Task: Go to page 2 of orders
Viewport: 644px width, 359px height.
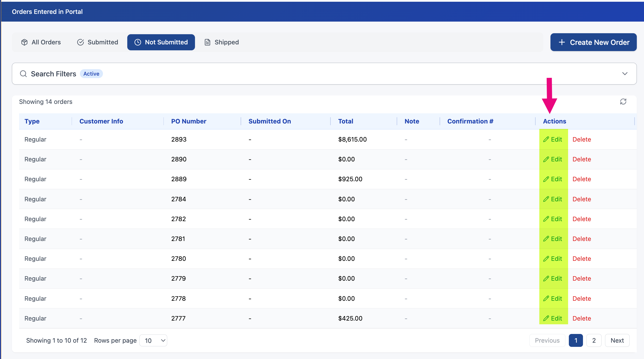Action: pos(594,340)
